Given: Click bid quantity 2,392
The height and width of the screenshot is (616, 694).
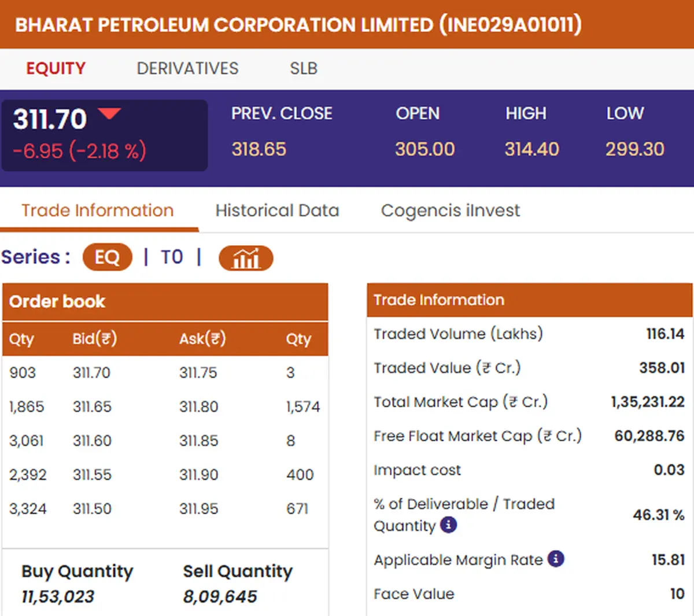Looking at the screenshot, I should point(28,475).
